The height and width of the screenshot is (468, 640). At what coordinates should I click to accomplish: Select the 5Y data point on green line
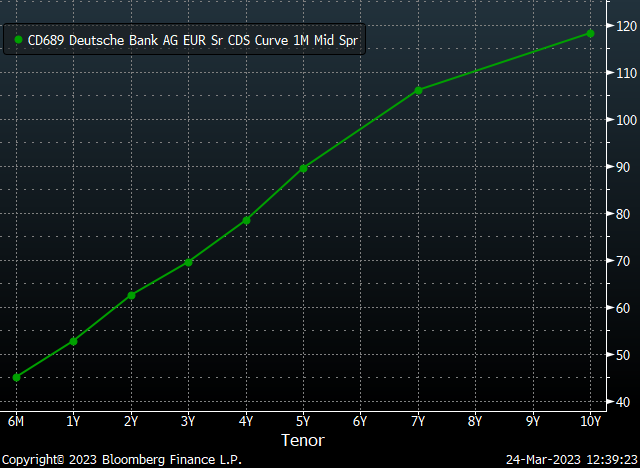pos(303,168)
